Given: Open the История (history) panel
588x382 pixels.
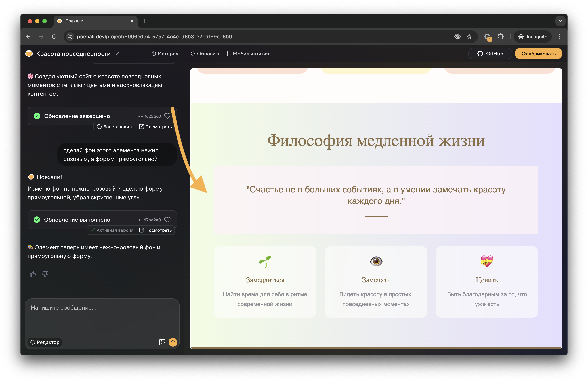Looking at the screenshot, I should [x=165, y=53].
